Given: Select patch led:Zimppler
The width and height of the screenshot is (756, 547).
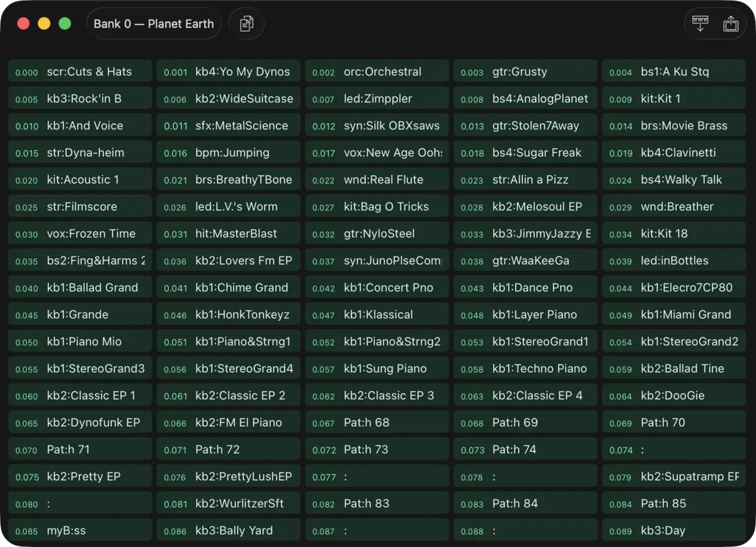Looking at the screenshot, I should 377,99.
